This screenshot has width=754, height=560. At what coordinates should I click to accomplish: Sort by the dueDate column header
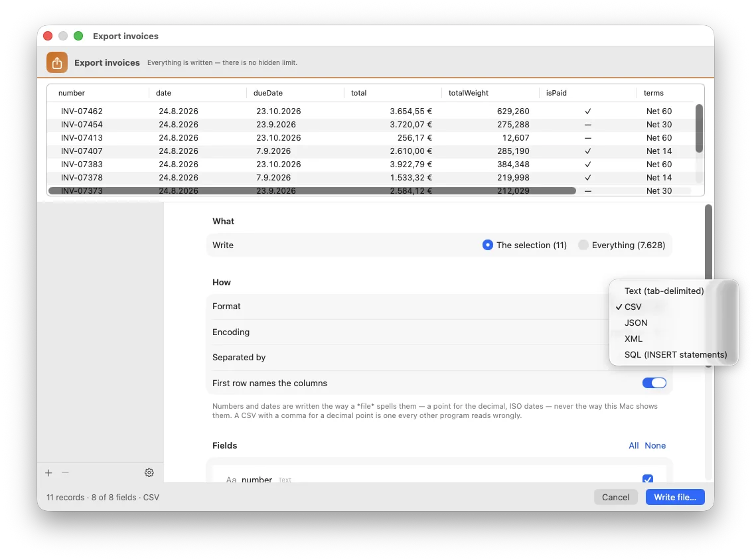point(295,94)
